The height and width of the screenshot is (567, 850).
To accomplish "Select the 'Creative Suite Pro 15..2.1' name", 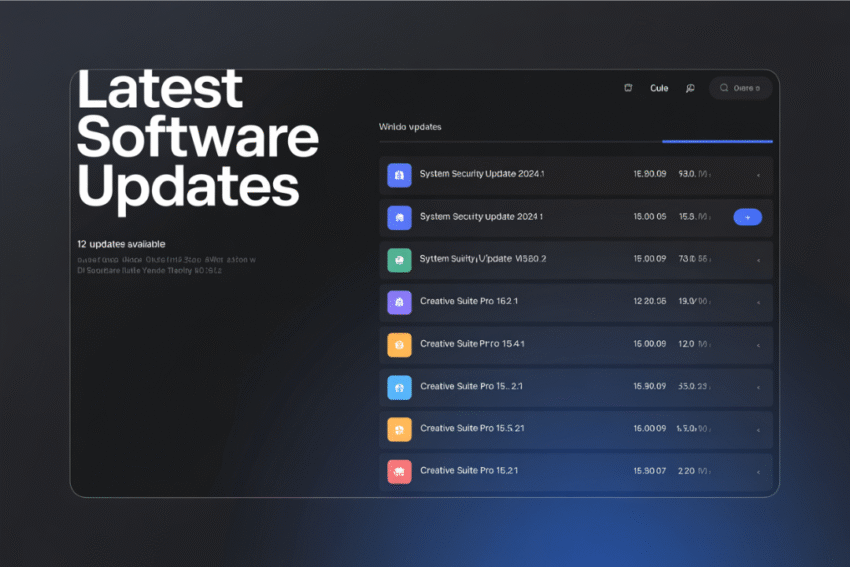I will coord(471,386).
